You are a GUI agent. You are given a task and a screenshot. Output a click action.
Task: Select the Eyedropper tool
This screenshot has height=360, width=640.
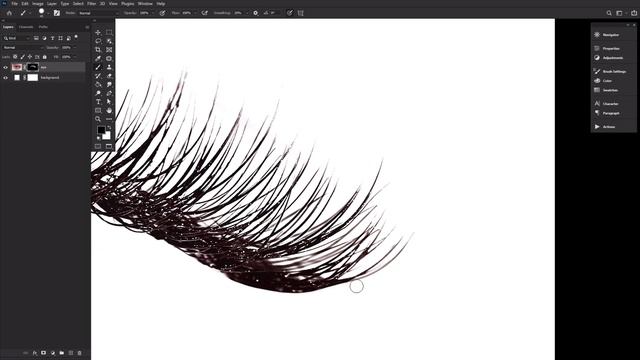click(x=98, y=58)
